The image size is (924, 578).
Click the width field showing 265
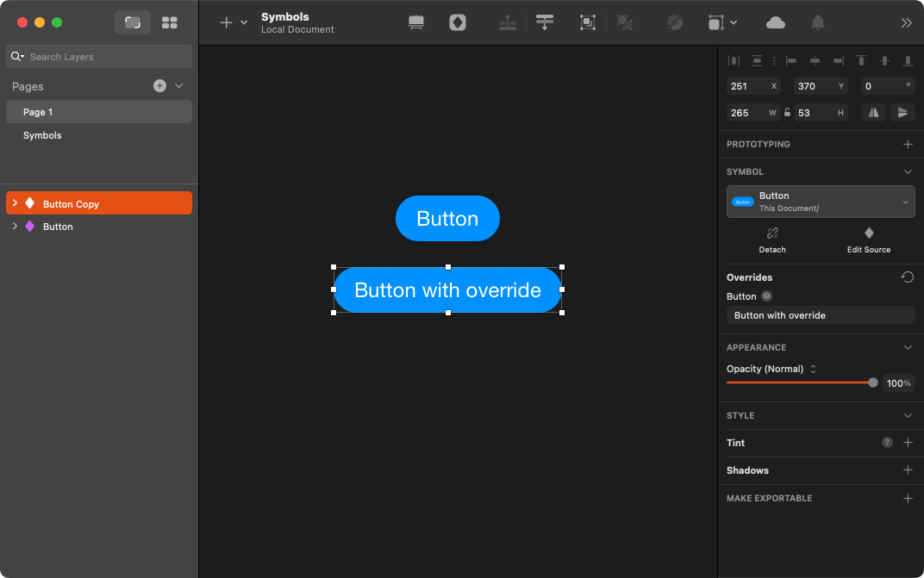pos(753,113)
